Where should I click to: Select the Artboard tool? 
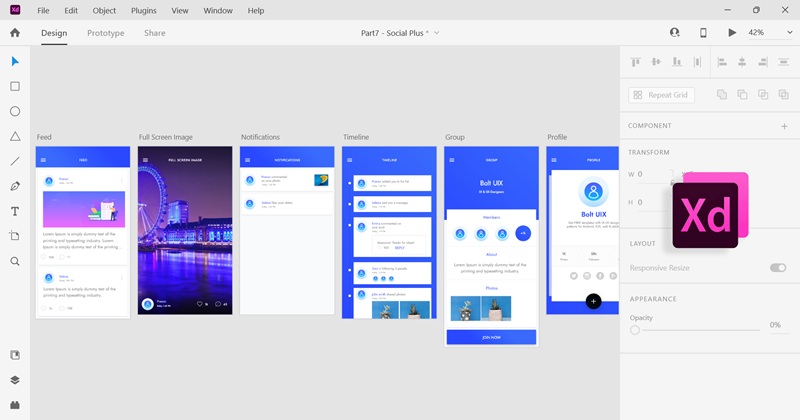15,236
